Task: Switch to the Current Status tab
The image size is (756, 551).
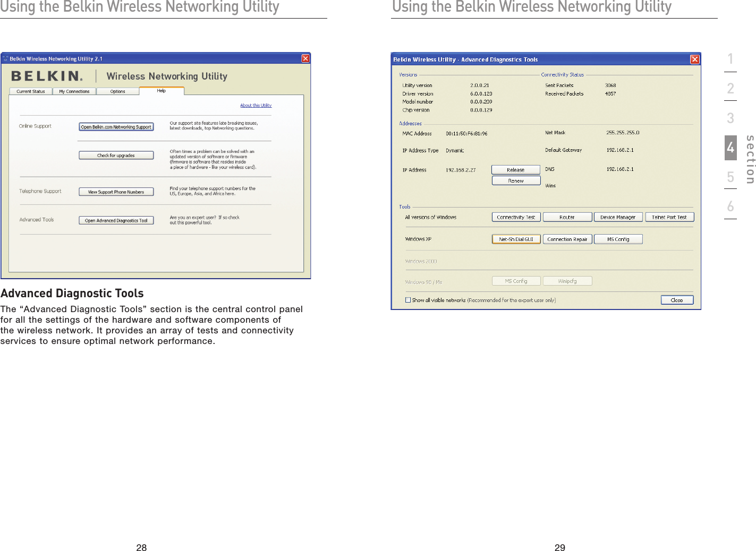Action: click(31, 91)
